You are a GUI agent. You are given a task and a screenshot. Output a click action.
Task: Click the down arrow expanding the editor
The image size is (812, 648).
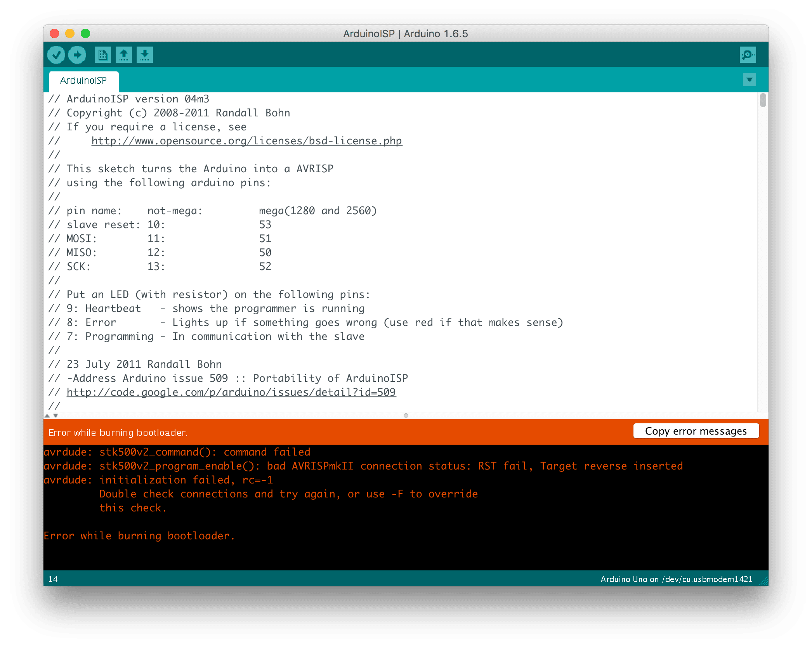(x=56, y=415)
